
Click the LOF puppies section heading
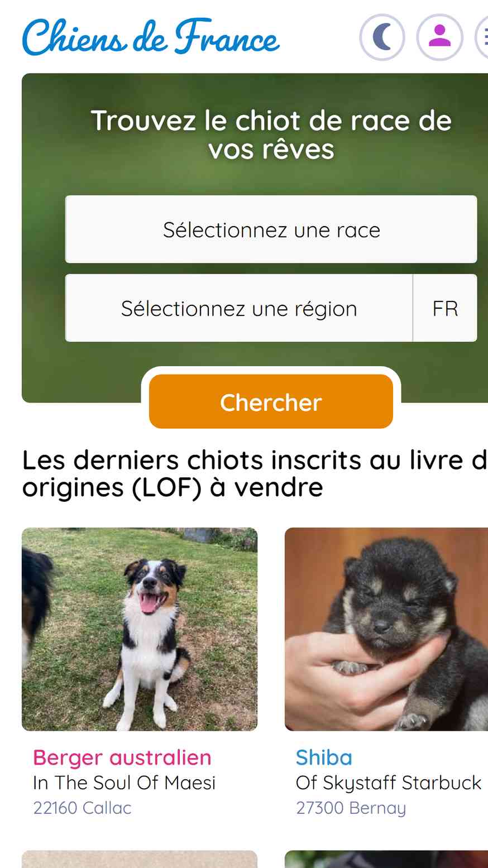pyautogui.click(x=255, y=473)
